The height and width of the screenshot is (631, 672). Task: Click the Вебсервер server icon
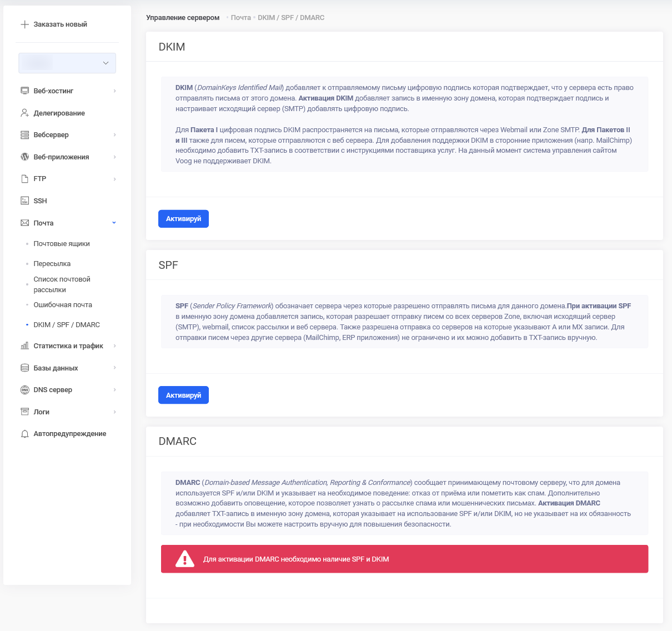(x=24, y=135)
